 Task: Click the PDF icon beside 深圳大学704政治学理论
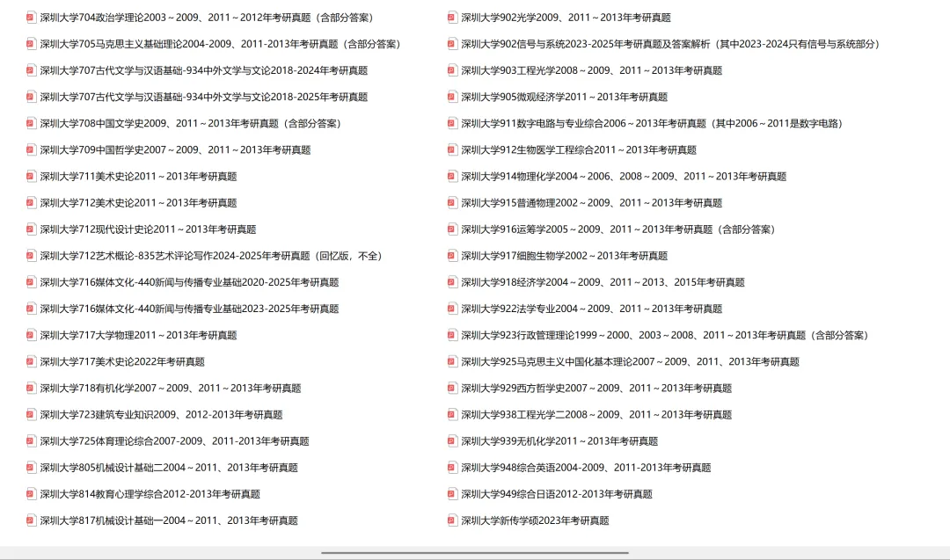31,18
